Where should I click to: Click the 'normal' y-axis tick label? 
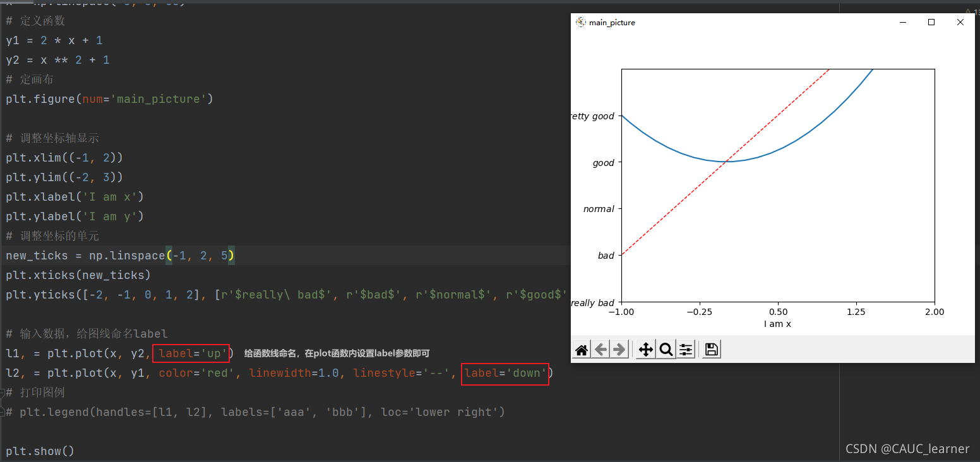(x=599, y=209)
